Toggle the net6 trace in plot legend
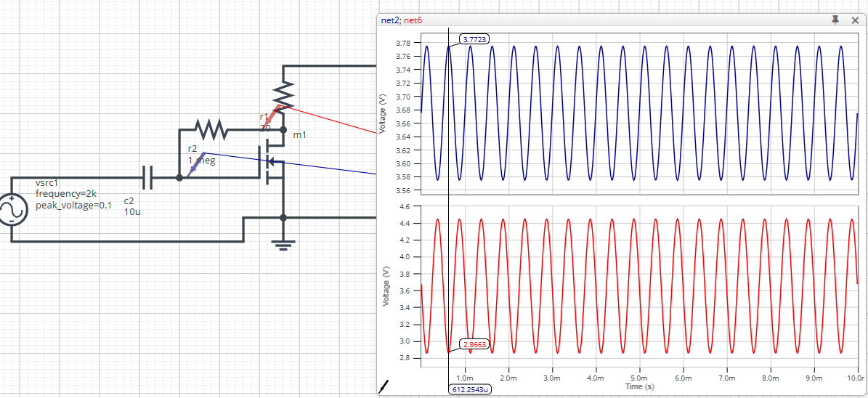868x398 pixels. [413, 20]
